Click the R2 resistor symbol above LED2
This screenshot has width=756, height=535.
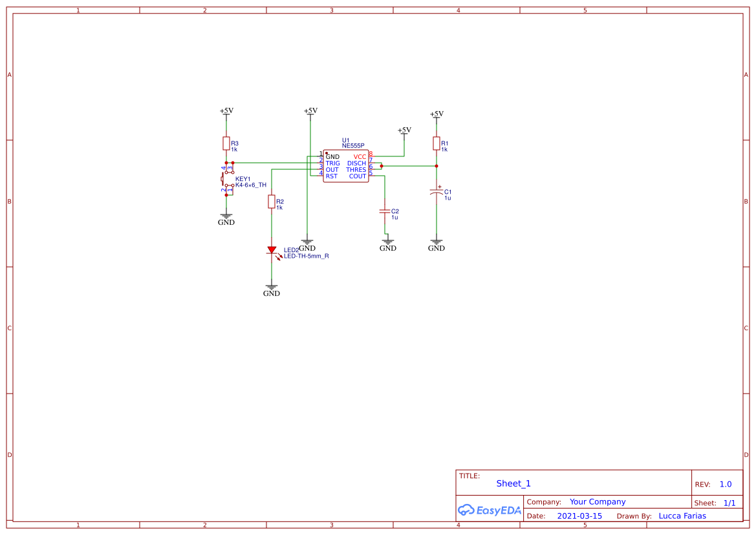(272, 202)
